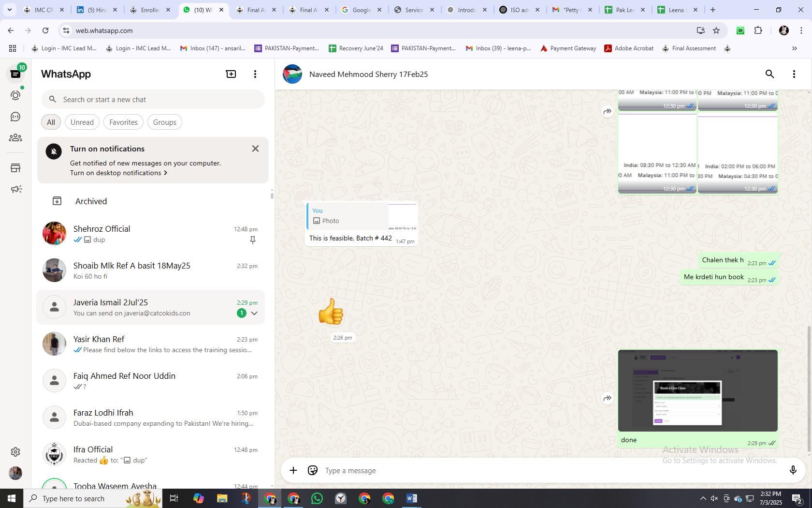The height and width of the screenshot is (508, 812).
Task: Open the chat list menu three dots
Action: (x=255, y=74)
